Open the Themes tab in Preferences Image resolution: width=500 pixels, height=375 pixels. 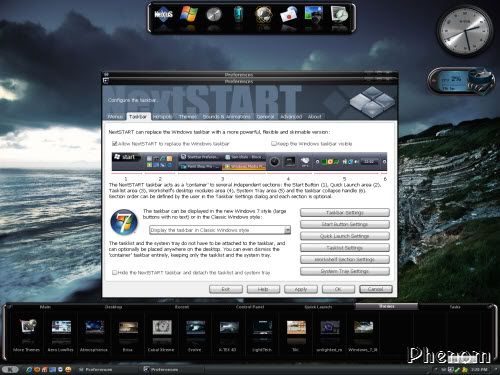coord(187,117)
